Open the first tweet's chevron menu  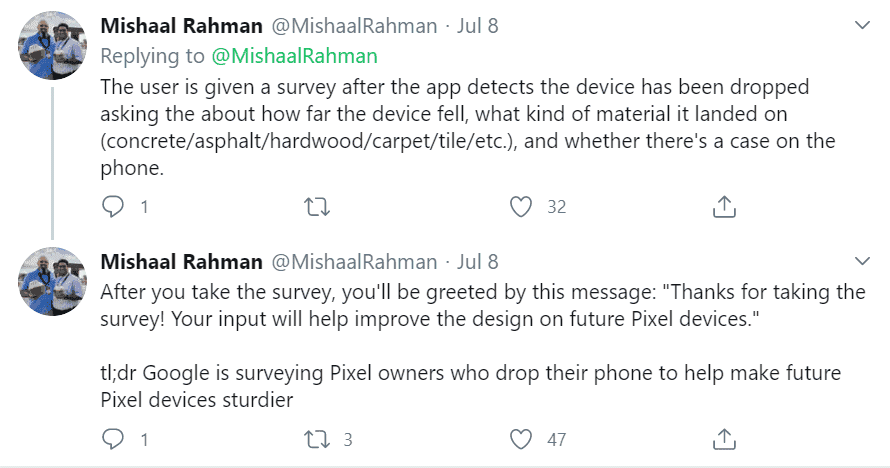pyautogui.click(x=862, y=25)
